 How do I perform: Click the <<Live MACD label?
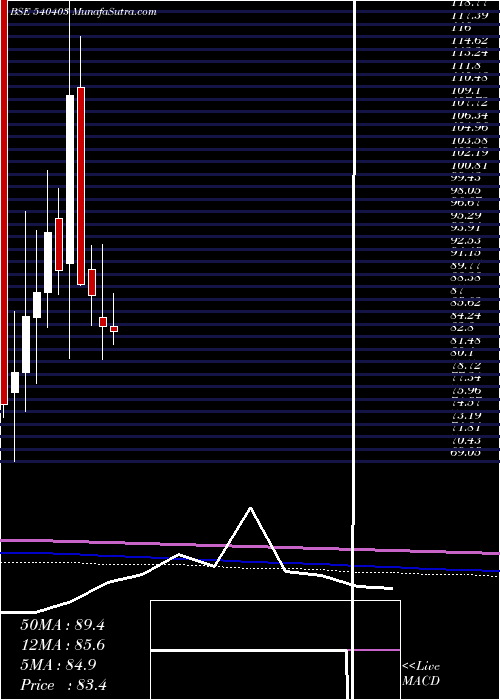(421, 673)
